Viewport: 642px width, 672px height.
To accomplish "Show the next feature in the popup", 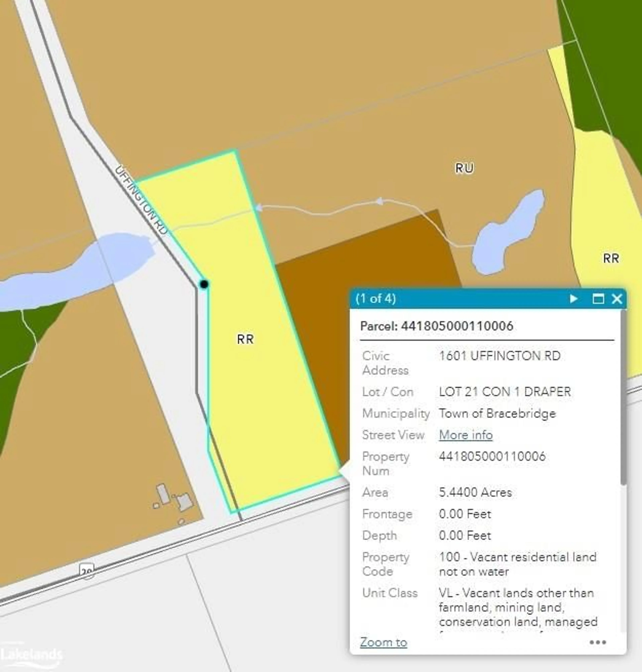I will coord(574,299).
